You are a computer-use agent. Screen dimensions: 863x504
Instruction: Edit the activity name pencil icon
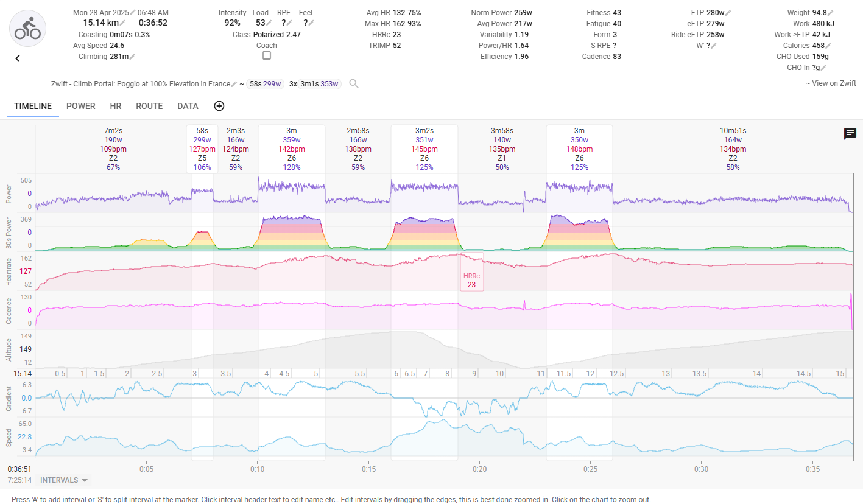pos(234,84)
